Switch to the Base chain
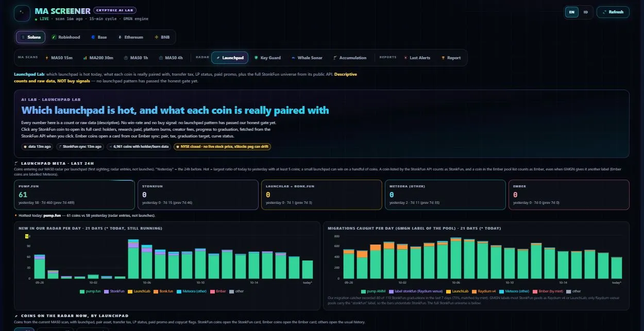The width and height of the screenshot is (644, 331). [99, 37]
